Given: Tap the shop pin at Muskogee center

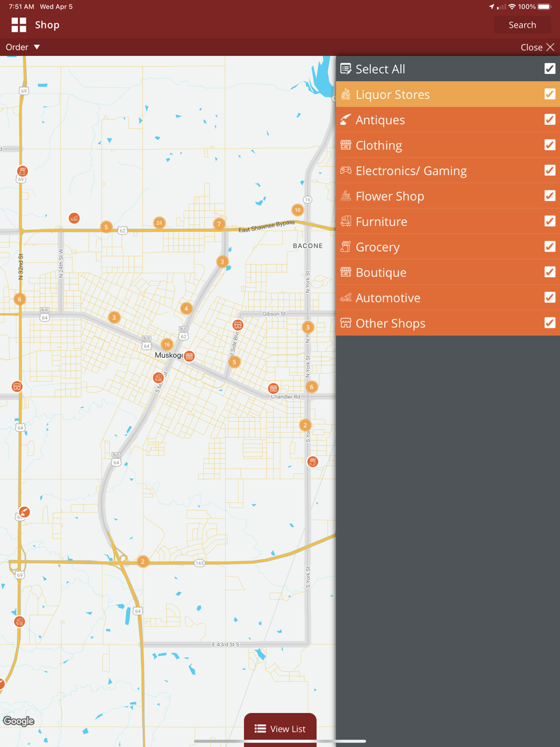Looking at the screenshot, I should pos(189,356).
